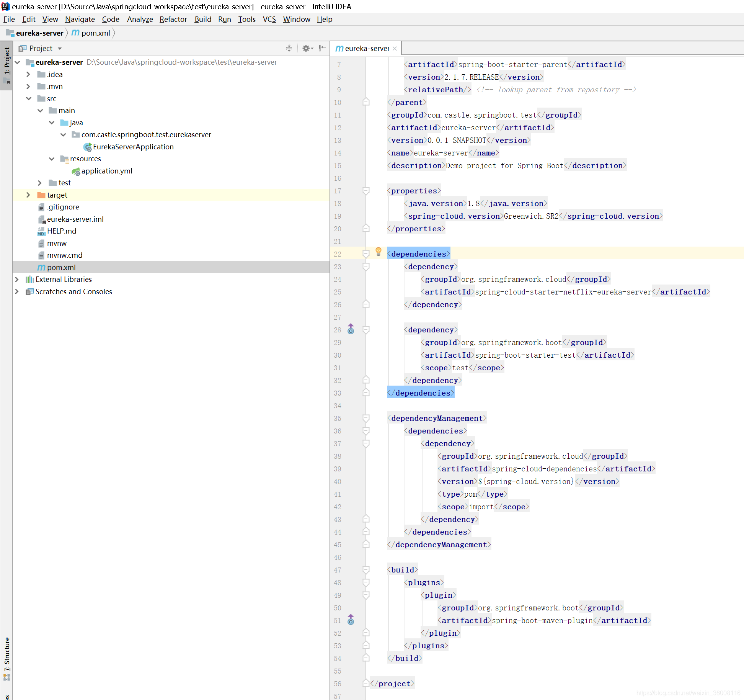The height and width of the screenshot is (700, 744).
Task: Toggle the 1: Project side tool window
Action: (x=7, y=65)
